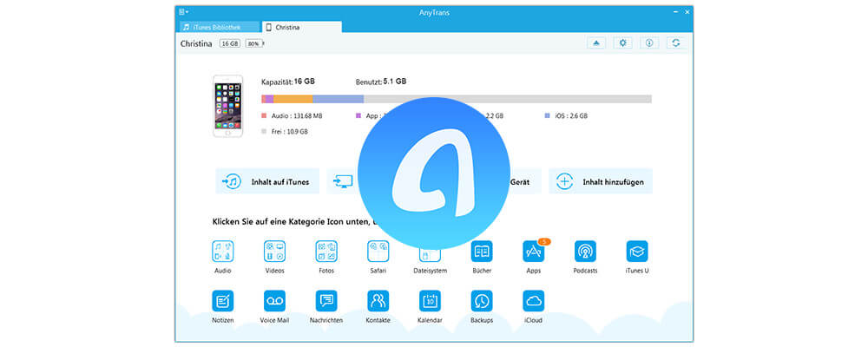Open the iCloud category
868x347 pixels.
(534, 300)
